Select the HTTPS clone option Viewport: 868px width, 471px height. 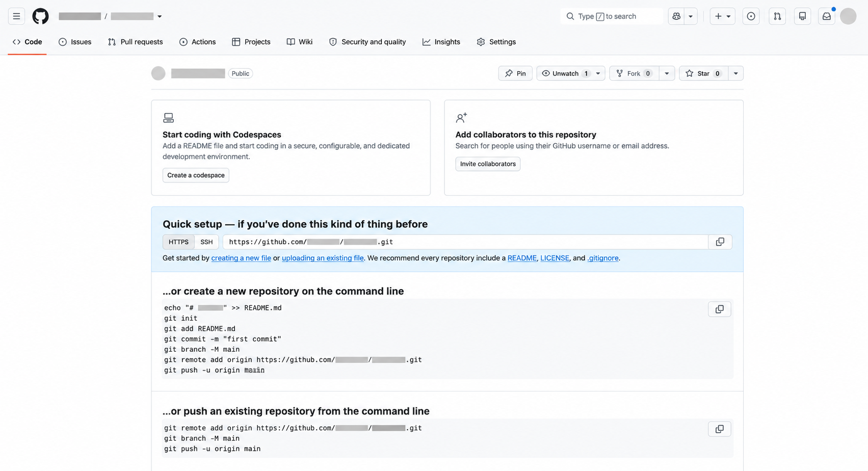[178, 242]
